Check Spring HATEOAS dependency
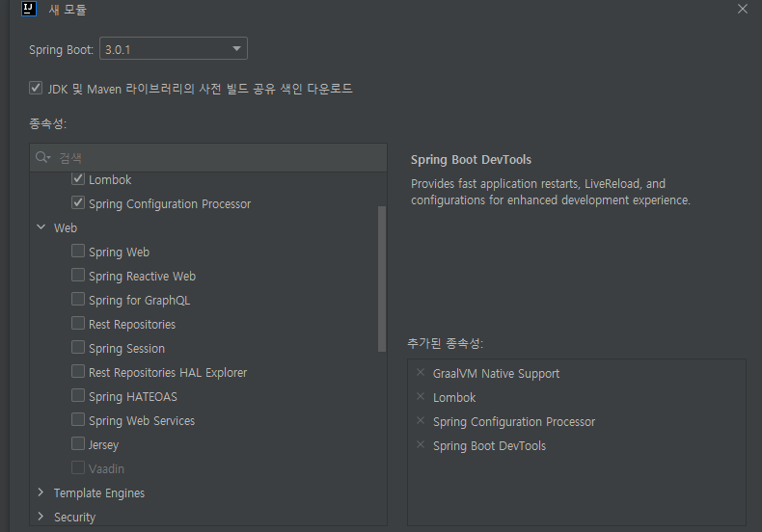Viewport: 762px width, 532px height. [x=78, y=395]
